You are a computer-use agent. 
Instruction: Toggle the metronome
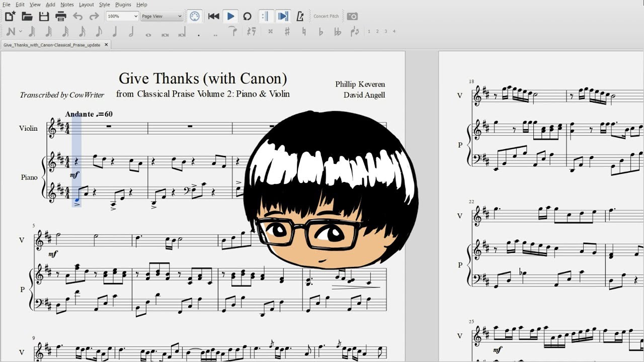[x=300, y=16]
